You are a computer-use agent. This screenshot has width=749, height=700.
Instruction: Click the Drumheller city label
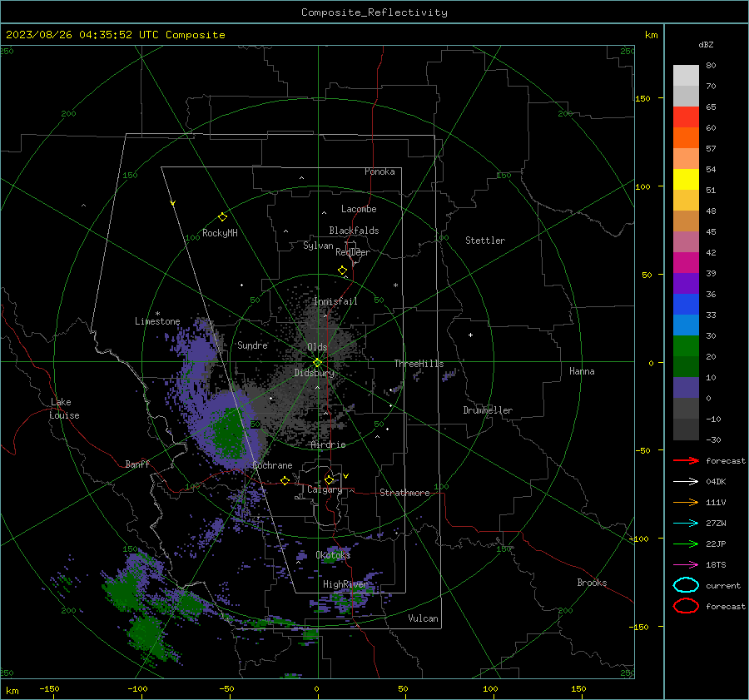pyautogui.click(x=488, y=410)
